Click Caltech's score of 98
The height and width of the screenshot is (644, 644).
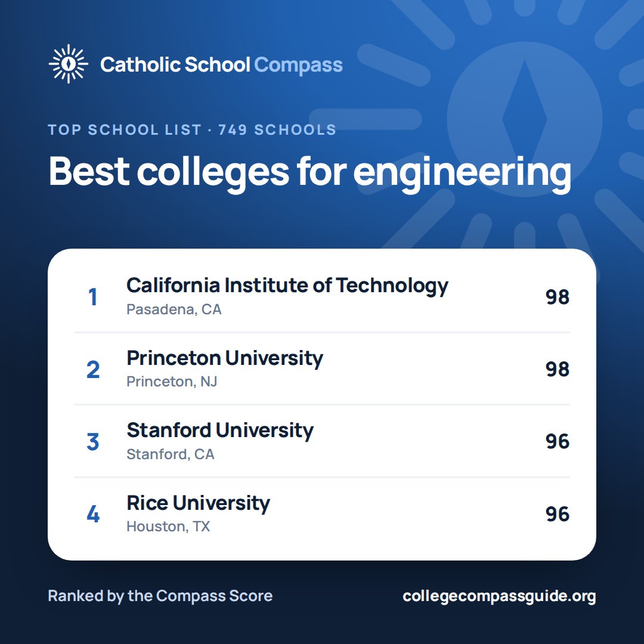558,297
